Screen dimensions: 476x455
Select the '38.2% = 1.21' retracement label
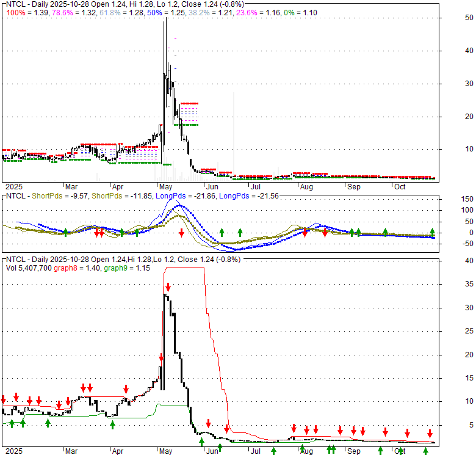tap(211, 13)
